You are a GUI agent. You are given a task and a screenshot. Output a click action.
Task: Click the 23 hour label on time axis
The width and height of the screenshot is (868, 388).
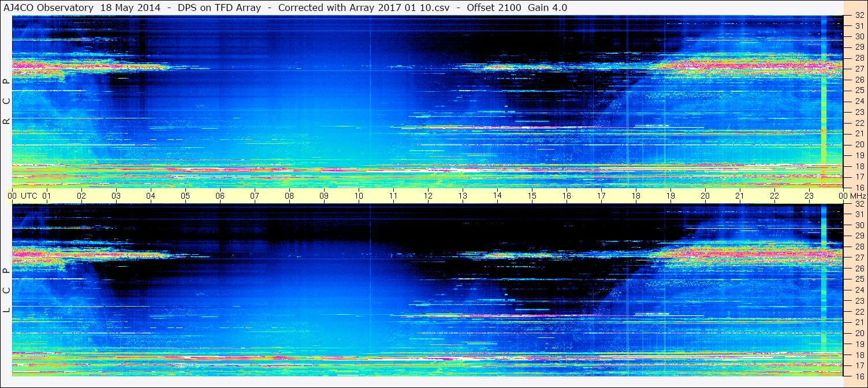[809, 196]
